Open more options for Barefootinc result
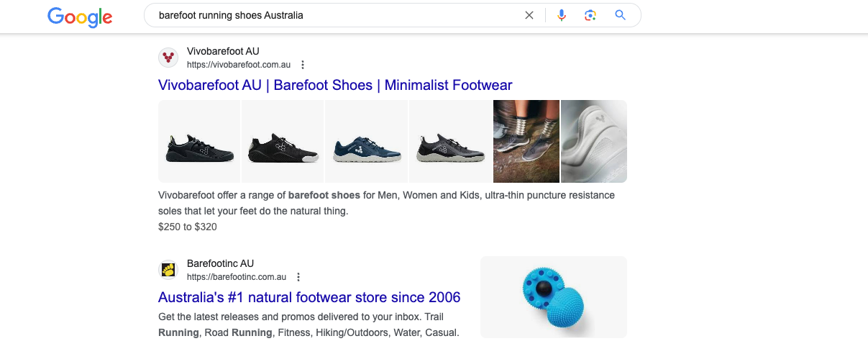Image resolution: width=868 pixels, height=354 pixels. click(298, 277)
